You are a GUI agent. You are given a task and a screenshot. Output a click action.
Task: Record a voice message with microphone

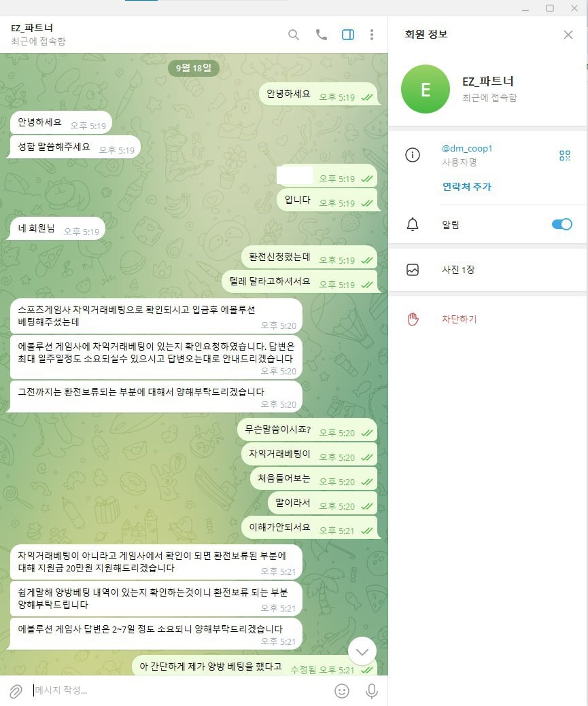(372, 690)
